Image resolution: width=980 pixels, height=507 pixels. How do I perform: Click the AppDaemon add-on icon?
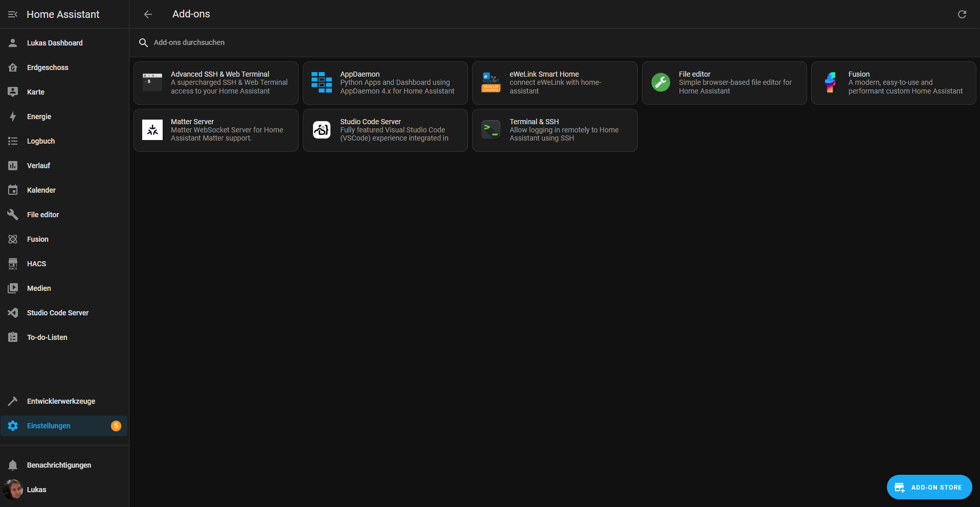coord(321,82)
